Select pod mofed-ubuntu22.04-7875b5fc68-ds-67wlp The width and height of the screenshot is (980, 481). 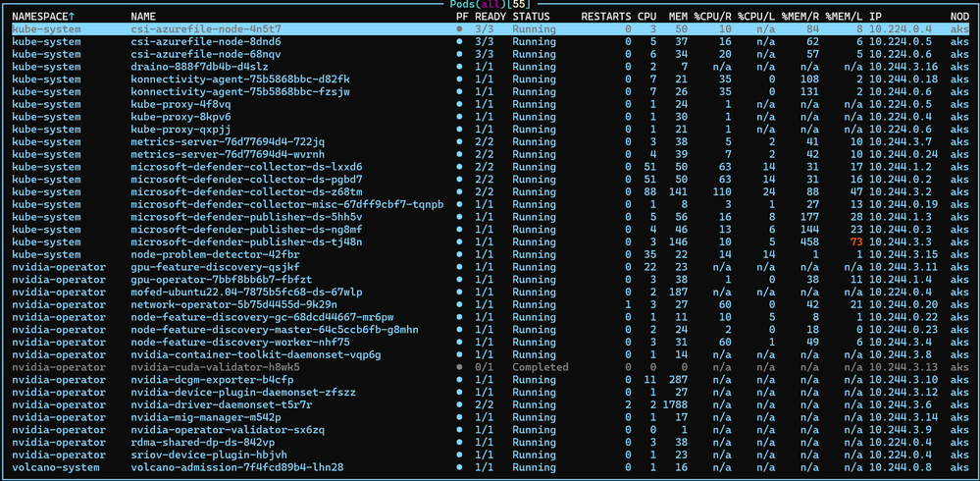click(490, 292)
